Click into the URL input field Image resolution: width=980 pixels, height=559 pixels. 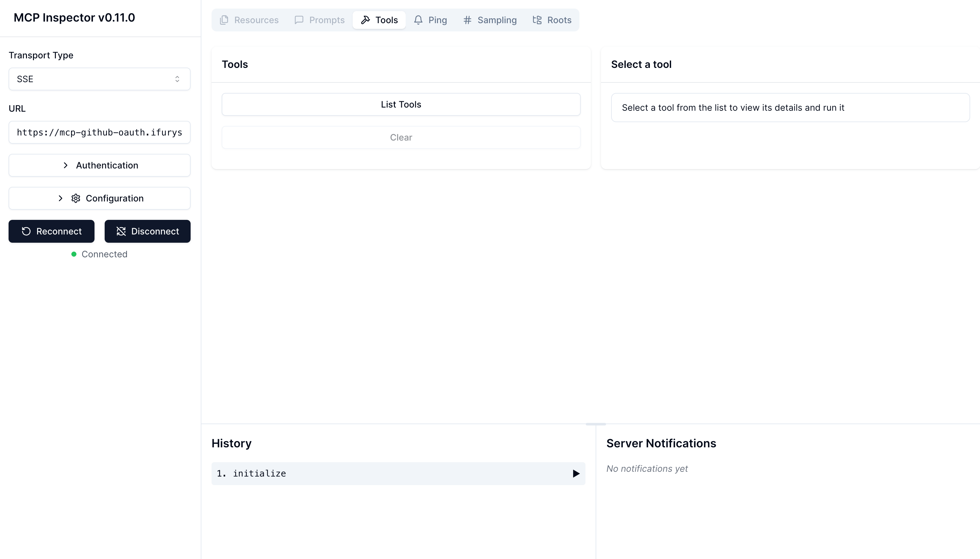tap(99, 133)
